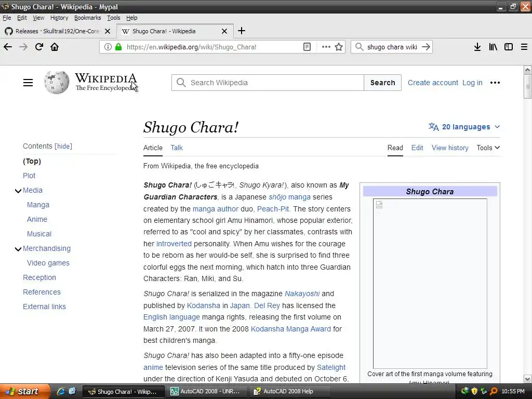This screenshot has width=532, height=399.
Task: Click the second quick launch icon
Action: tap(72, 391)
